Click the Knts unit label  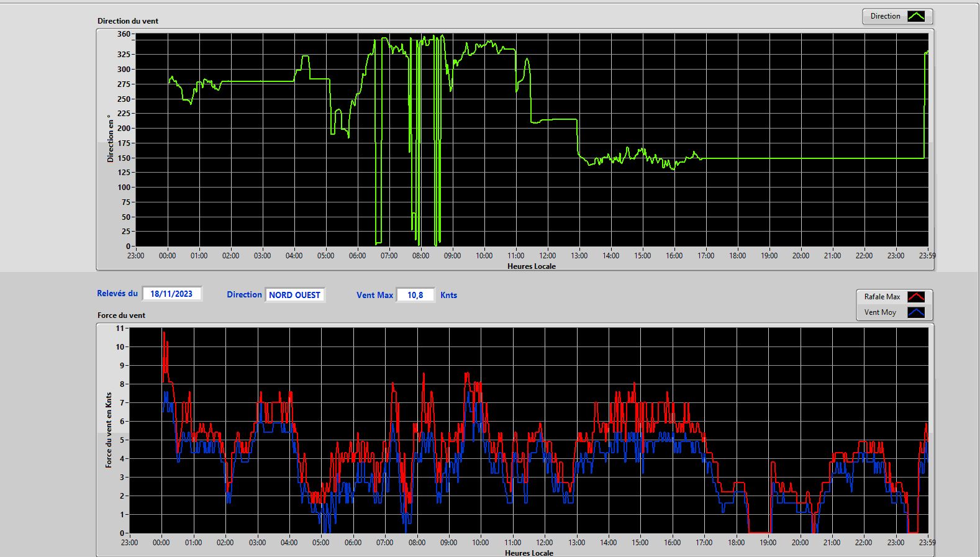pyautogui.click(x=448, y=295)
